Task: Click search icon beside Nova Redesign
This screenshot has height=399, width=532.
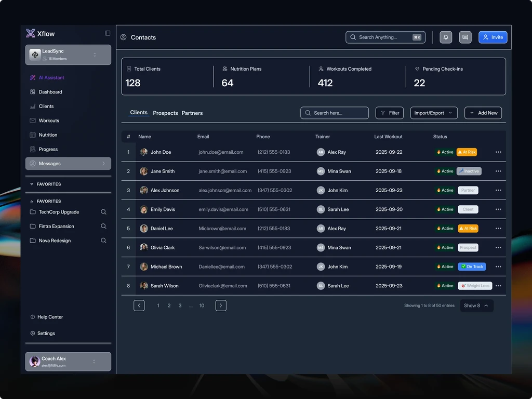Action: tap(103, 241)
